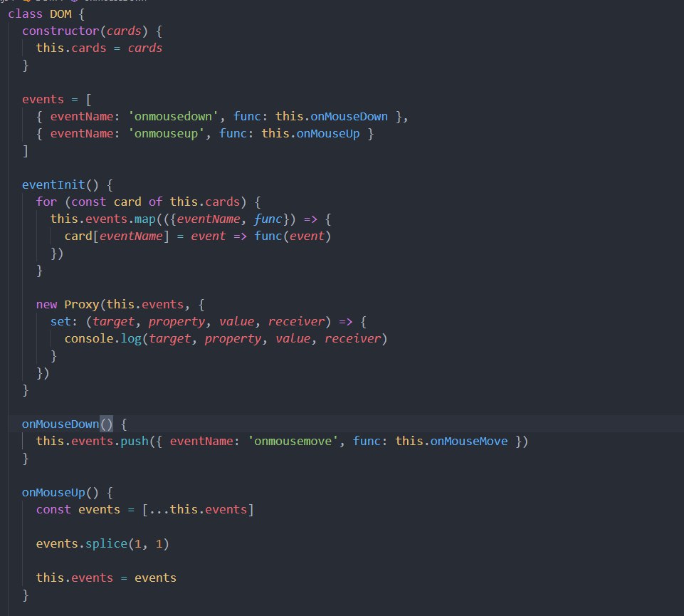Click the 'for' loop keyword

47,202
